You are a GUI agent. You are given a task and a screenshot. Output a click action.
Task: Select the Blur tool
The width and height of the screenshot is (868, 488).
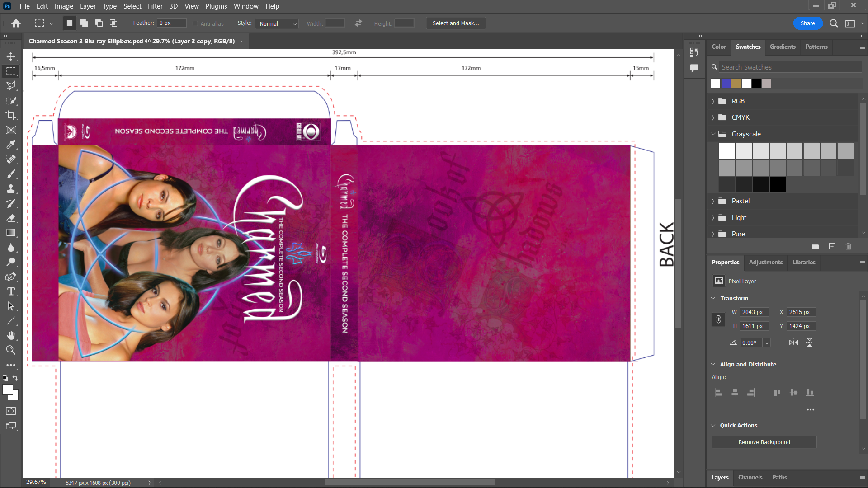(11, 248)
